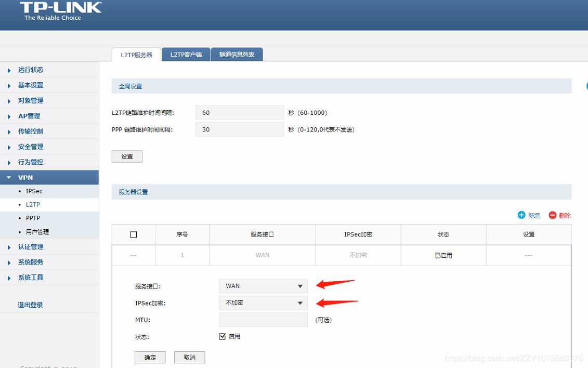Switch to the L2TP客户端 tab

(x=186, y=55)
